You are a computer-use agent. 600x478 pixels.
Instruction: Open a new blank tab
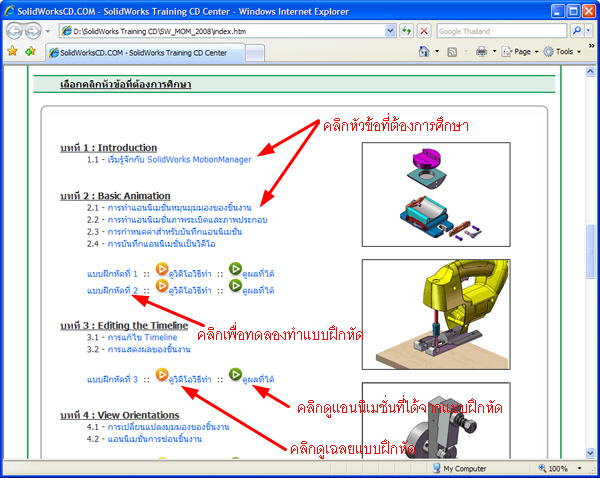tap(255, 53)
